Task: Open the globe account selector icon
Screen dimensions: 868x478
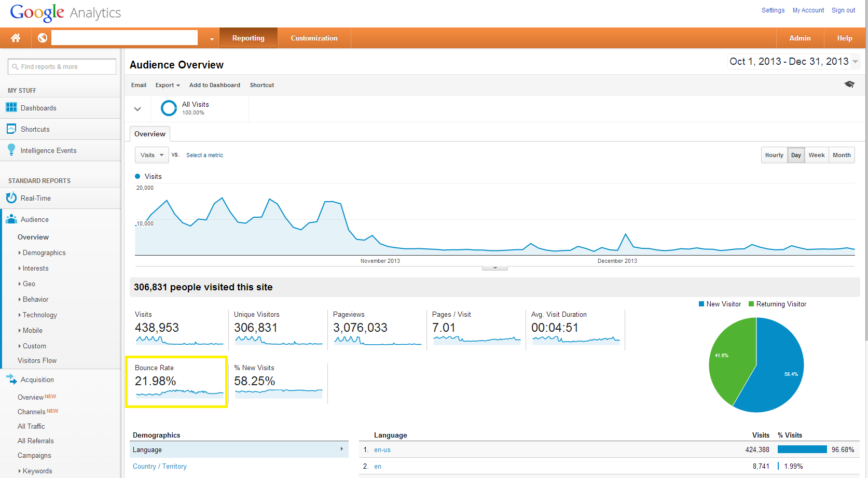Action: click(x=43, y=38)
